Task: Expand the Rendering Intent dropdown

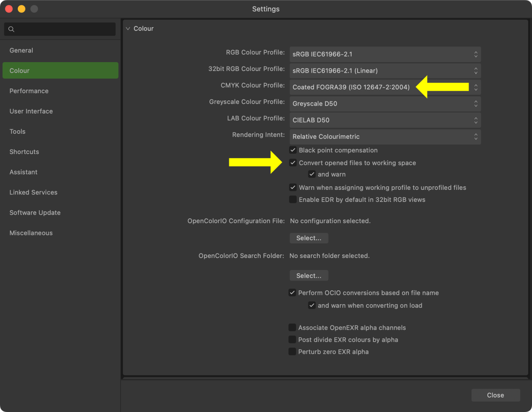Action: (385, 137)
